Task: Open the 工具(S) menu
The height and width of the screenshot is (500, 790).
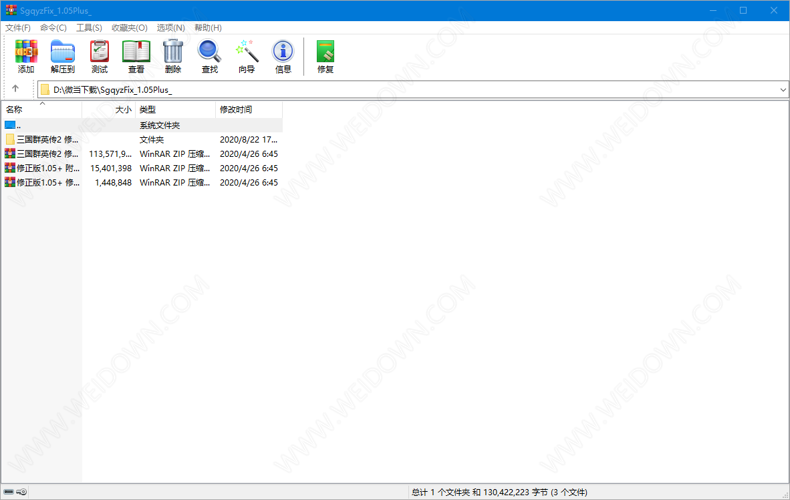Action: coord(89,28)
